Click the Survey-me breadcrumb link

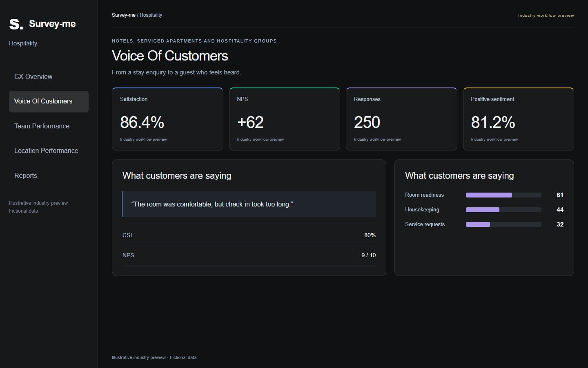click(x=123, y=15)
